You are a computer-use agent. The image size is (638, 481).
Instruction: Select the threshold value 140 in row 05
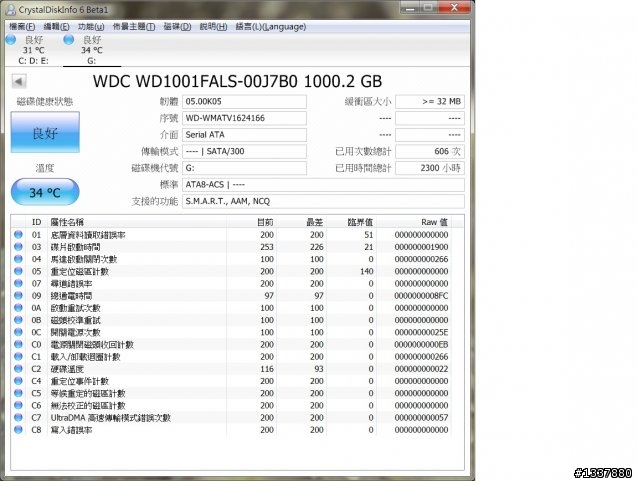coord(367,271)
